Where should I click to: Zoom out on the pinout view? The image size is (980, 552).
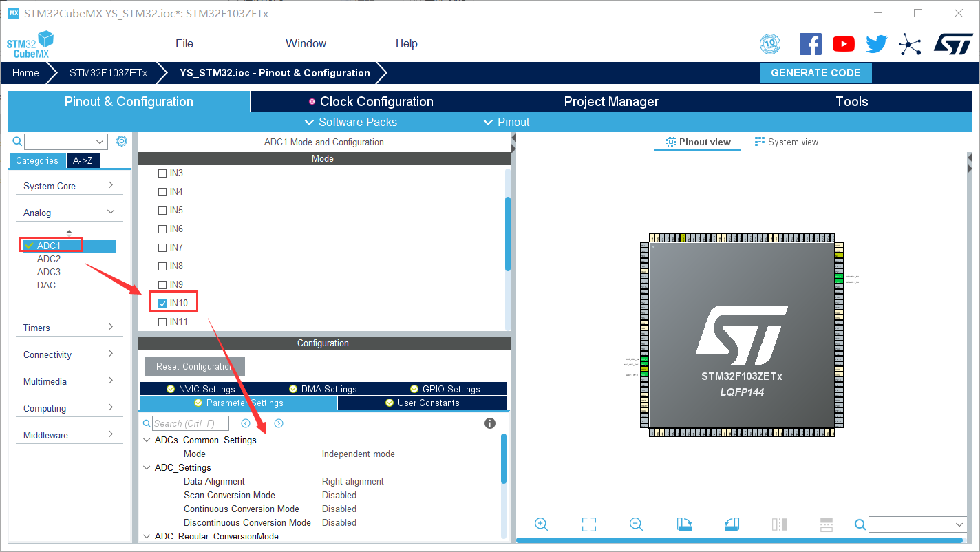tap(637, 524)
